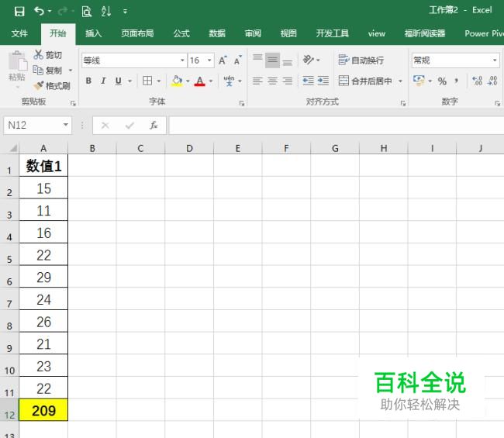The height and width of the screenshot is (438, 504).
Task: Toggle Italic formatting
Action: tap(103, 81)
